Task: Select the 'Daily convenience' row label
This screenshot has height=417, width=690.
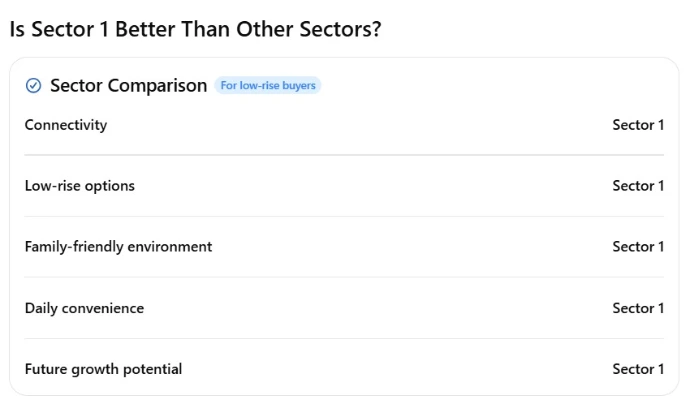Action: [84, 308]
